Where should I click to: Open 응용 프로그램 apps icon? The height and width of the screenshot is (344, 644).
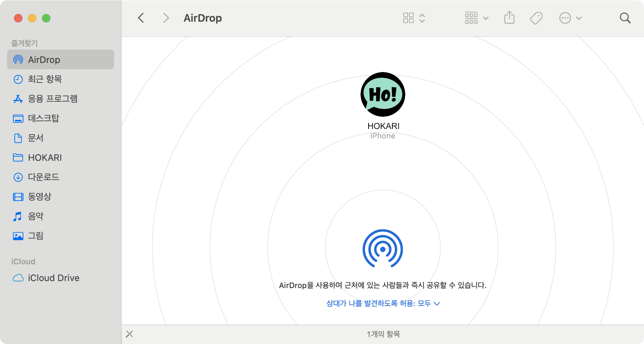coord(18,99)
